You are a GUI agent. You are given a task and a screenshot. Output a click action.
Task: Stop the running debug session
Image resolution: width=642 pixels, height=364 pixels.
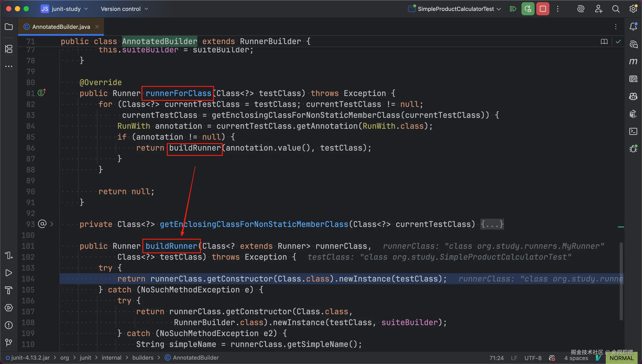coord(543,9)
